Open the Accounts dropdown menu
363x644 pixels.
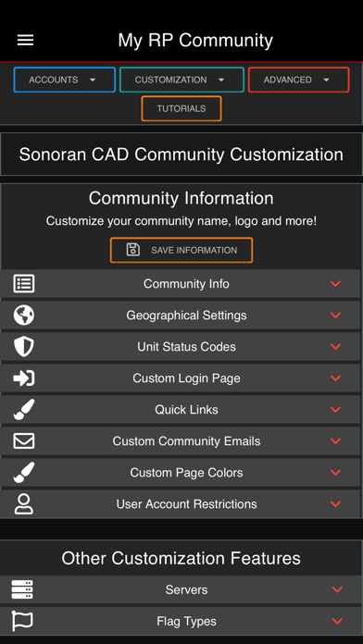[x=65, y=80]
